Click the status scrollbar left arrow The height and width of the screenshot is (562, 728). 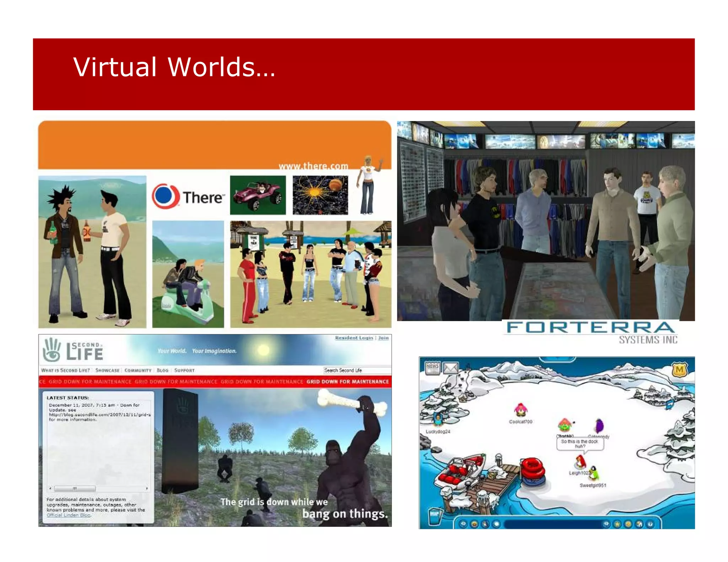pos(50,488)
